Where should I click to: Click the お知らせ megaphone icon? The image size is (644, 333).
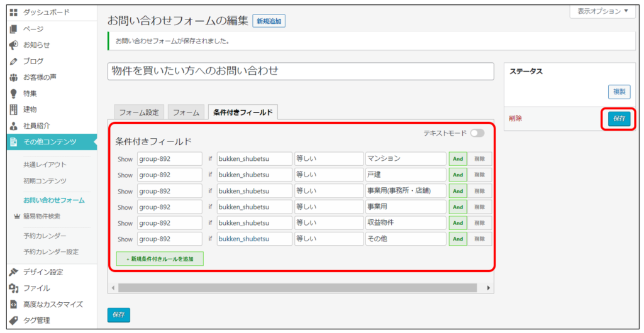[x=13, y=45]
